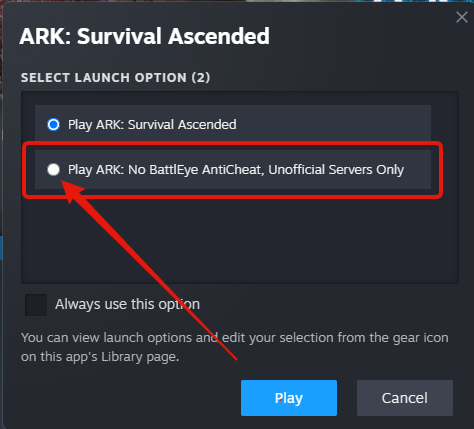Click the word BattlEye in the second option

(173, 170)
